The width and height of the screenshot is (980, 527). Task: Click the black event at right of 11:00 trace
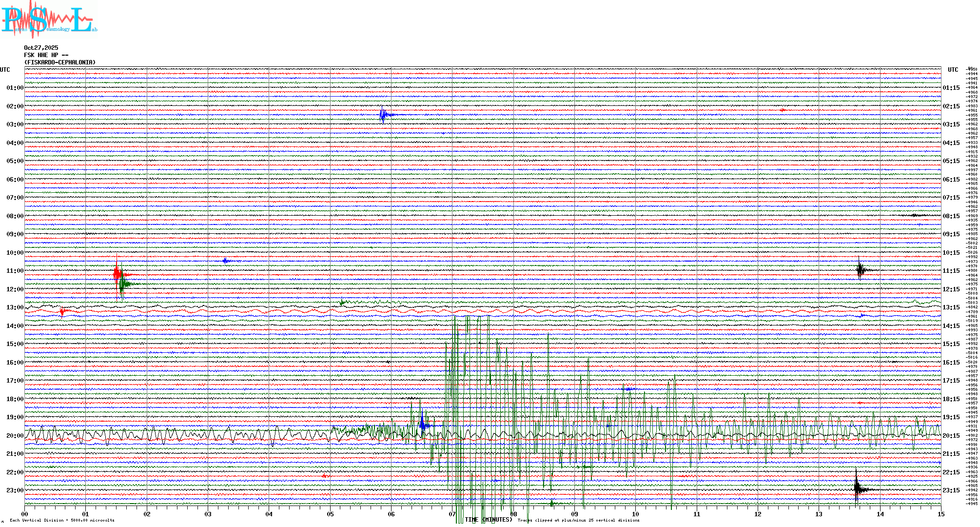pos(861,270)
